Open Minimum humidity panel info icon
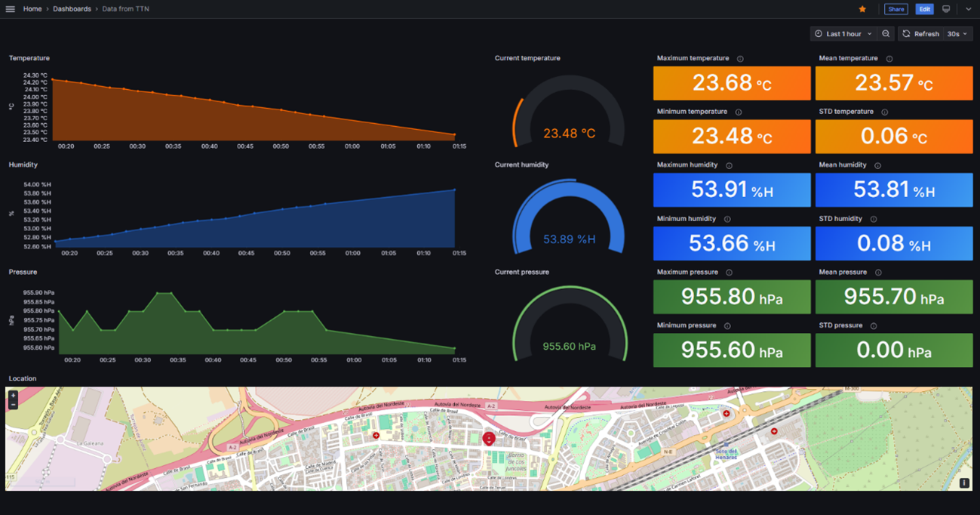The height and width of the screenshot is (515, 980). pos(727,219)
